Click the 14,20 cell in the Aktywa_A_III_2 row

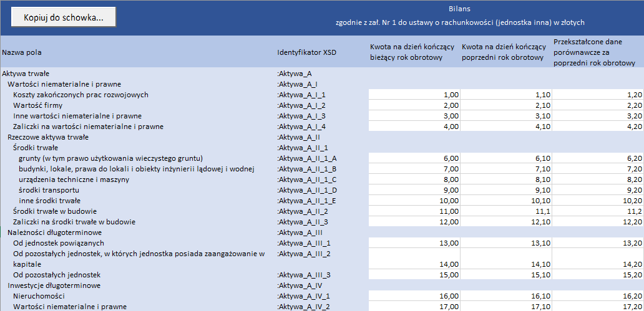[x=598, y=259]
